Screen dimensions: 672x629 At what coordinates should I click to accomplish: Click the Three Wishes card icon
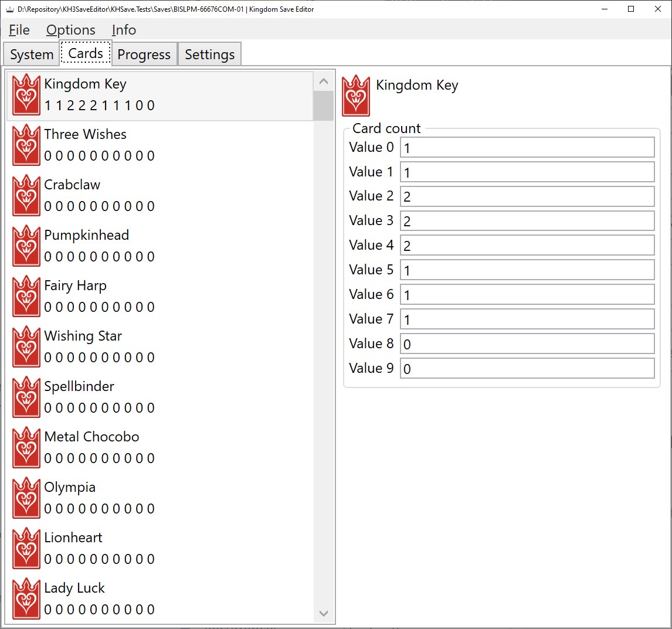tap(26, 145)
